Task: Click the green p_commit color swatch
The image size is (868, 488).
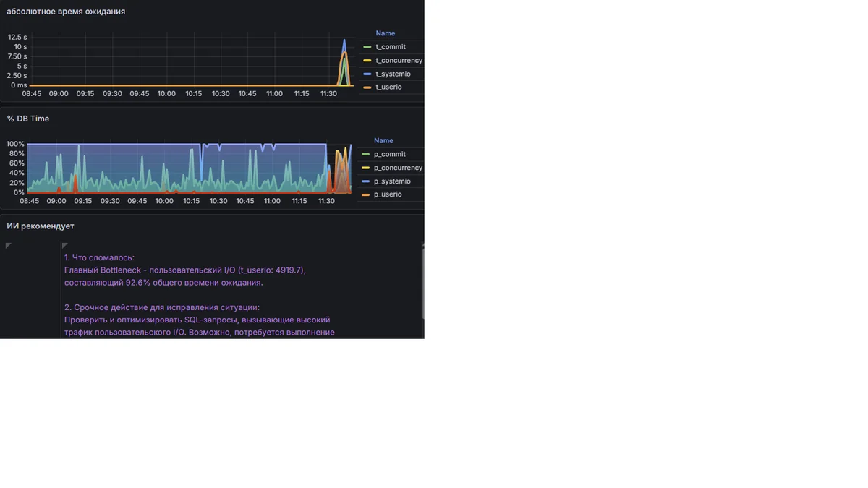Action: tap(366, 155)
